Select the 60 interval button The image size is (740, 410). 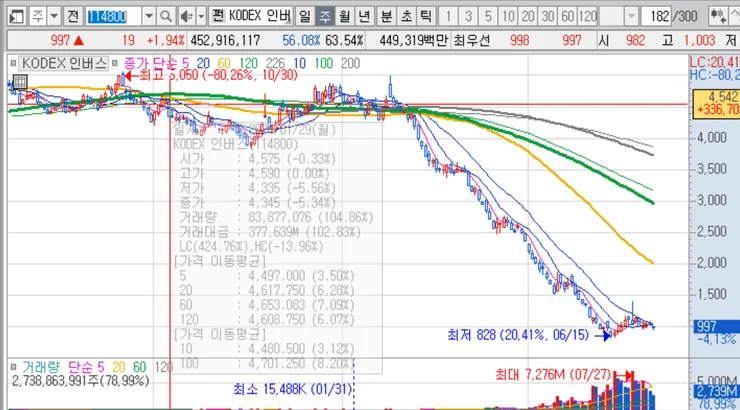pos(567,17)
